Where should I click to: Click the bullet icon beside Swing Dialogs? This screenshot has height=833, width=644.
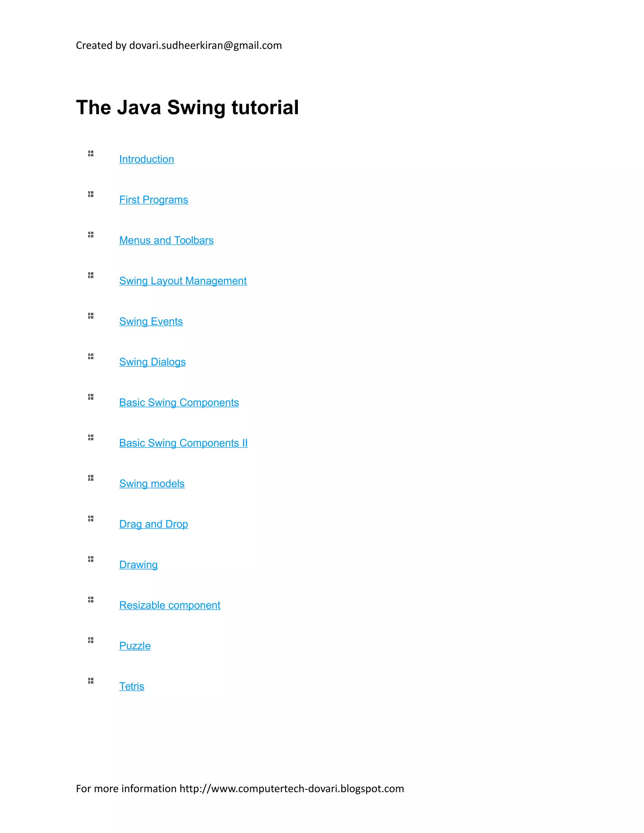point(91,356)
